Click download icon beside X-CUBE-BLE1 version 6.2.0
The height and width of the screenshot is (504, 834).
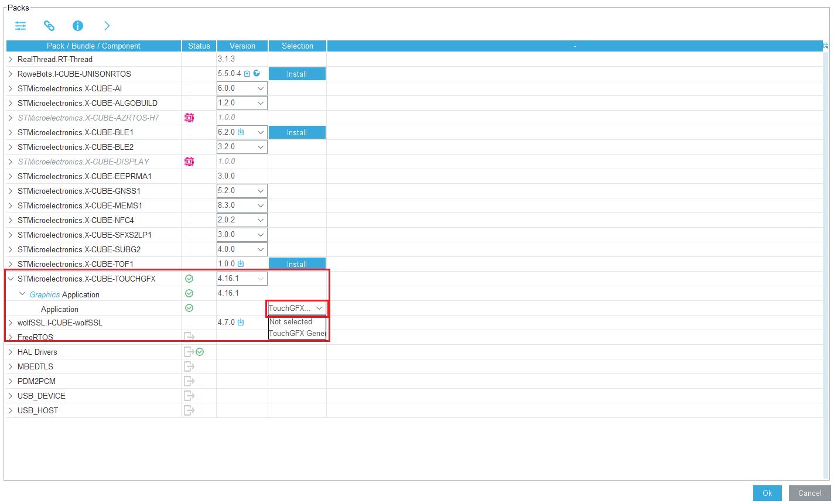point(241,132)
